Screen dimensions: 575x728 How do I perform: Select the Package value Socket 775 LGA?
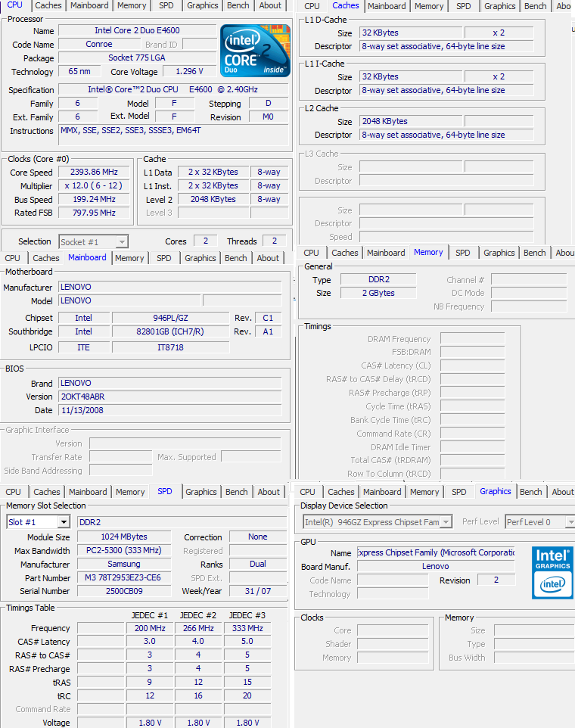(137, 58)
